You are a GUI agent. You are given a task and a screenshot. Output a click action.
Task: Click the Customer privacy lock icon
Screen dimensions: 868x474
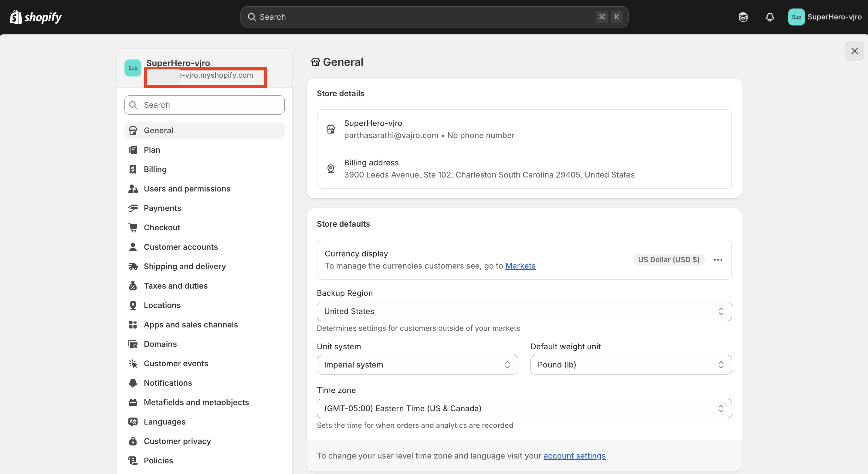pyautogui.click(x=133, y=441)
